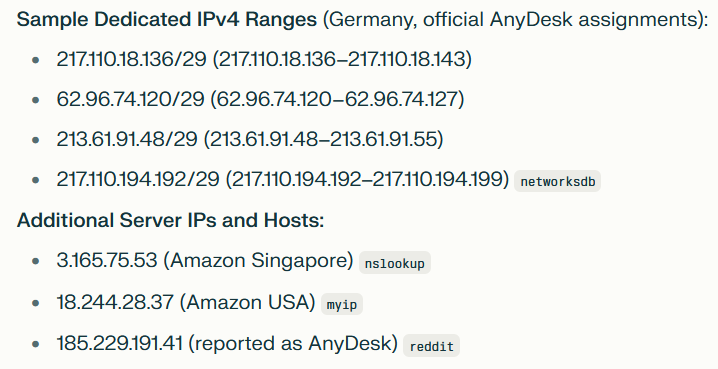Click the 3.165.75.53 Amazon Singapore entry

[205, 260]
